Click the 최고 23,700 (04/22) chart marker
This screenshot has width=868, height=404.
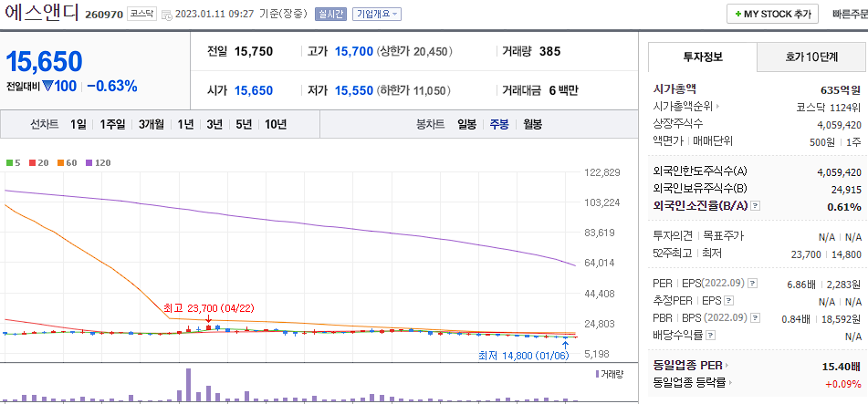pyautogui.click(x=209, y=308)
